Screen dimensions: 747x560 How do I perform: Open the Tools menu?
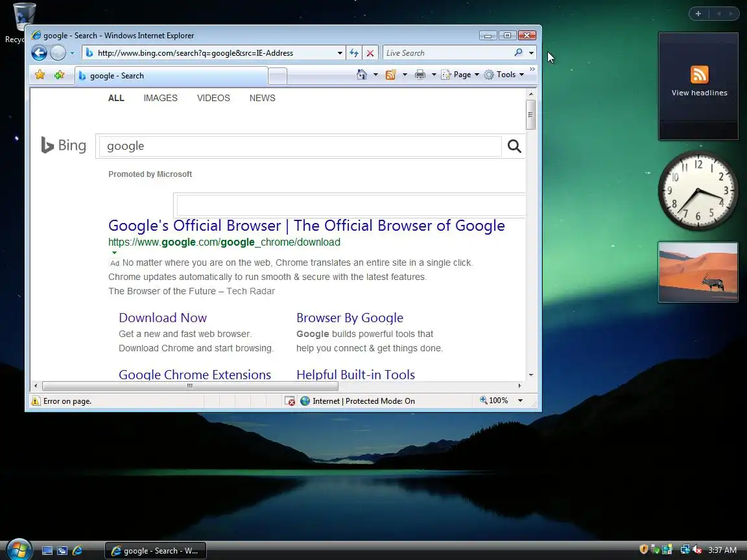coord(504,75)
